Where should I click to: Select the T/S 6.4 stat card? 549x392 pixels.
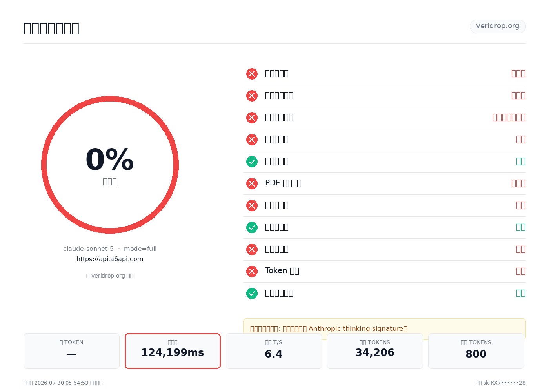274,351
